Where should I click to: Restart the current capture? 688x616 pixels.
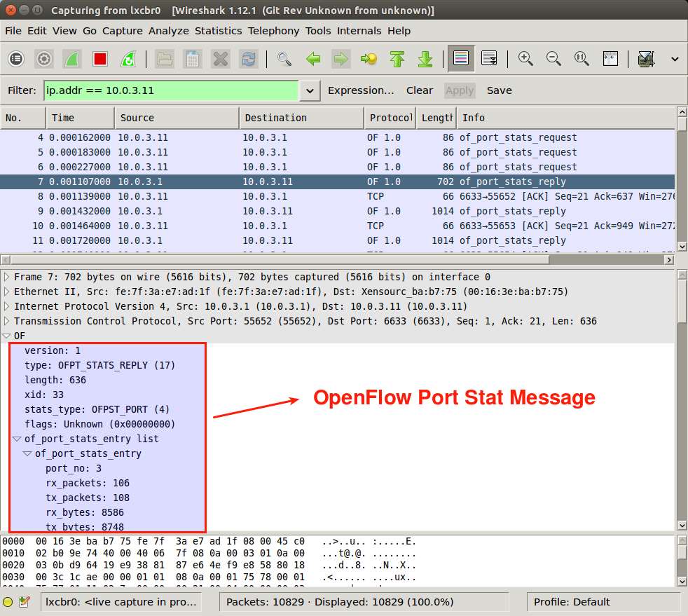(x=128, y=59)
